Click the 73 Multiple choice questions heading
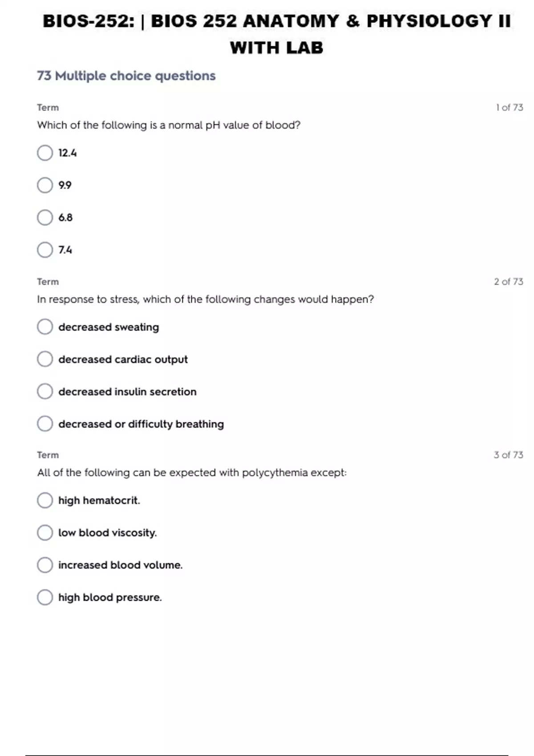The width and height of the screenshot is (534, 756). point(126,76)
